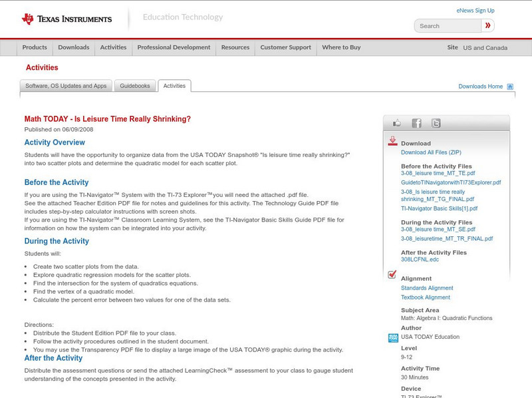Click the After the Activity heading
The height and width of the screenshot is (398, 532).
[53, 358]
